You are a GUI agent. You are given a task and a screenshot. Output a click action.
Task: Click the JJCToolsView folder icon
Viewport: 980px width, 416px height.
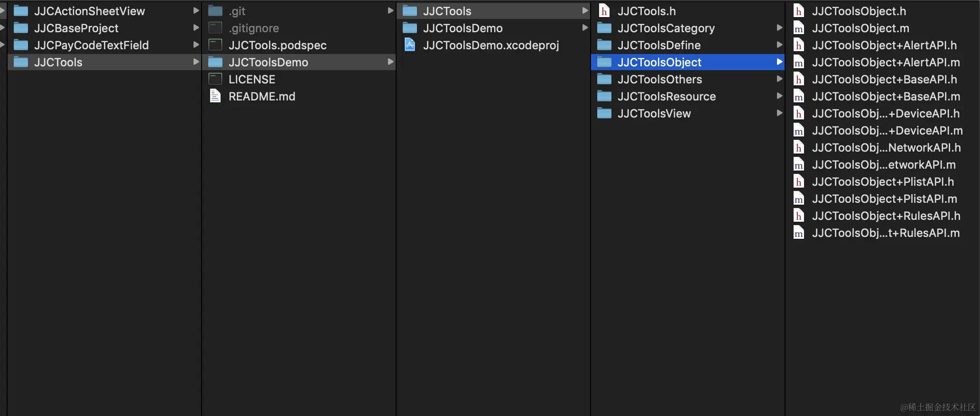click(x=604, y=113)
